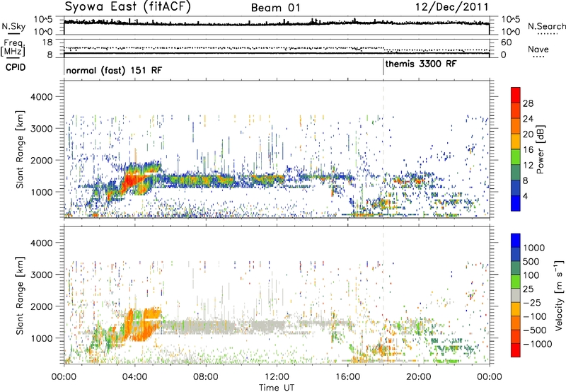Click the '4000' tick on velocity panel
Image resolution: width=566 pixels, height=392 pixels.
(x=42, y=243)
